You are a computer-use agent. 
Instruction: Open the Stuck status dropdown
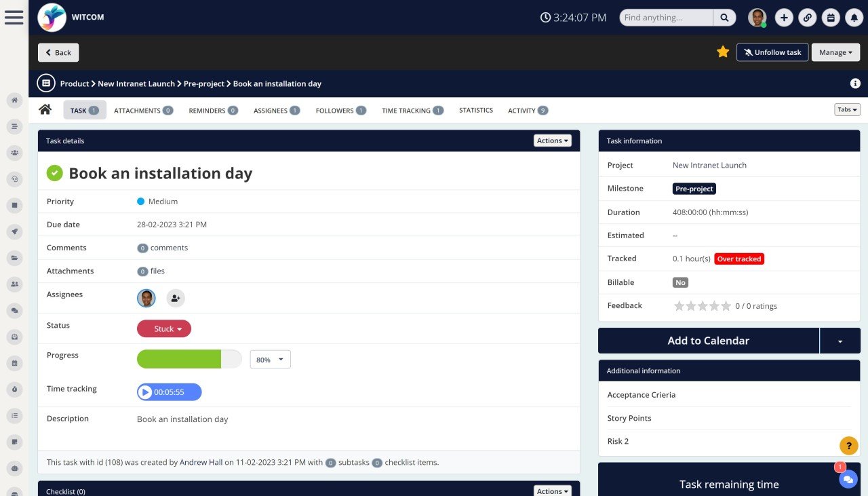(x=163, y=328)
